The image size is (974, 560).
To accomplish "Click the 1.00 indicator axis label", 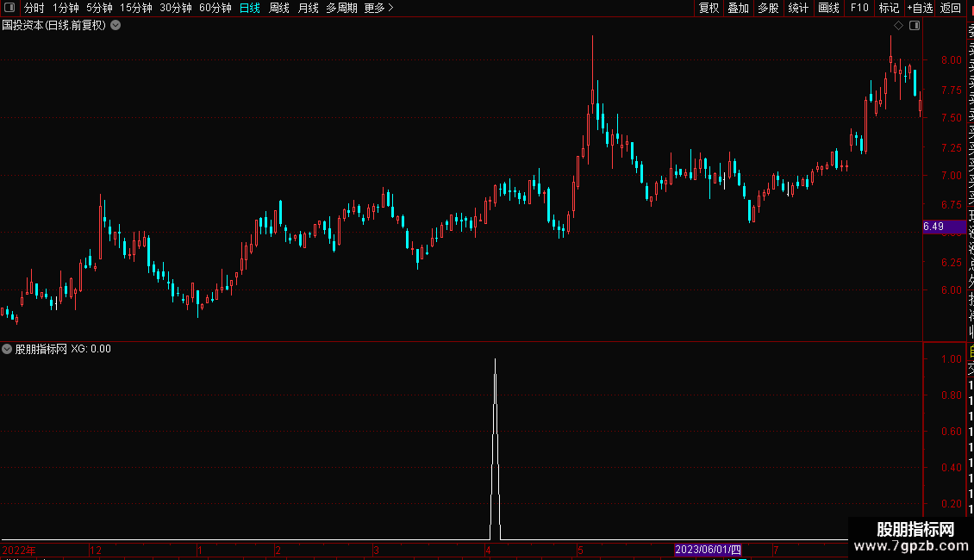I will pyautogui.click(x=951, y=359).
